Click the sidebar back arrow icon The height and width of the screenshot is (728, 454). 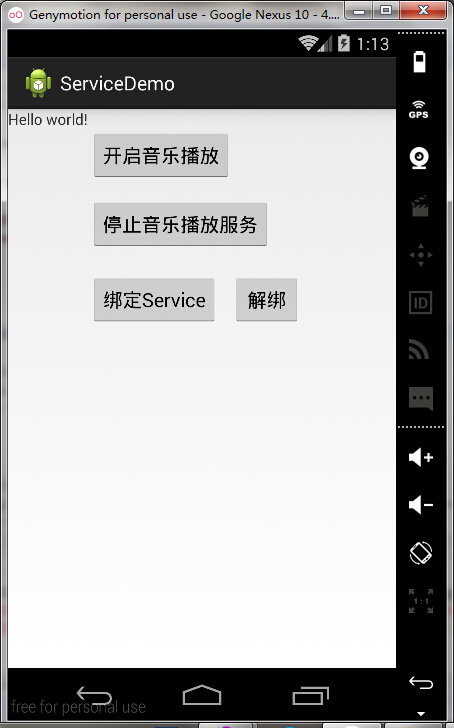pyautogui.click(x=421, y=683)
